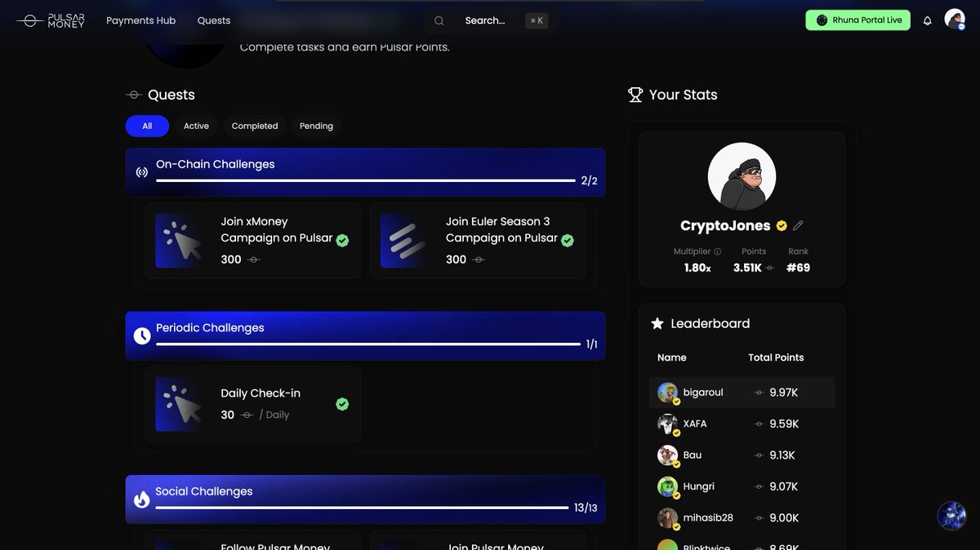Open the Daily Check-in quest

coord(253,404)
